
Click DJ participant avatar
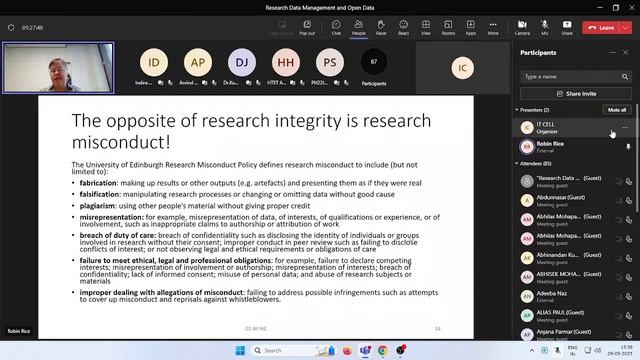(x=242, y=62)
